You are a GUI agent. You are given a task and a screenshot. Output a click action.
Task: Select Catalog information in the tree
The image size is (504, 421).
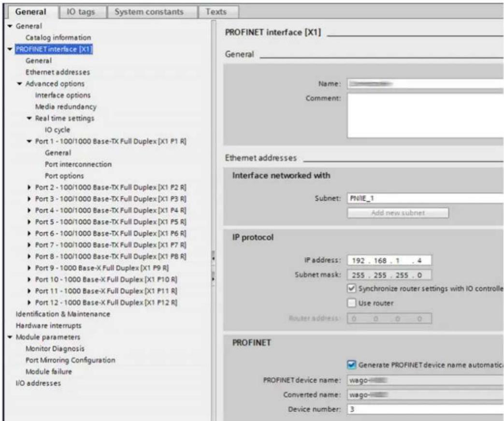tap(58, 38)
